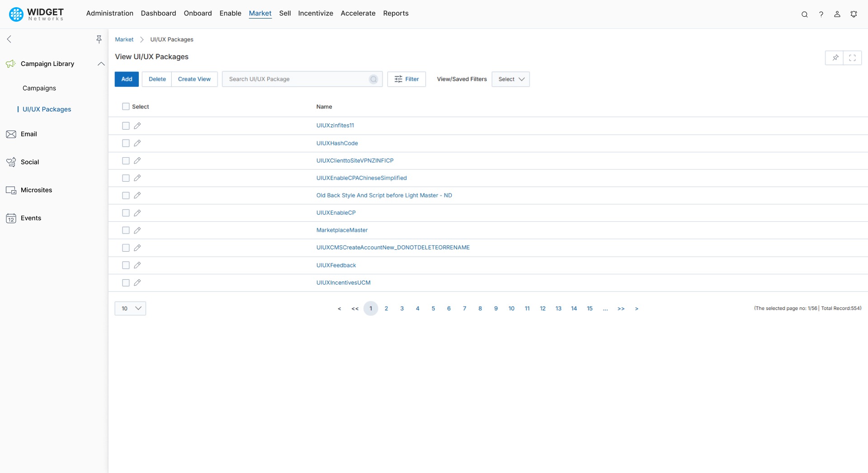Open notifications via the bell icon
The image size is (868, 473).
coord(854,14)
